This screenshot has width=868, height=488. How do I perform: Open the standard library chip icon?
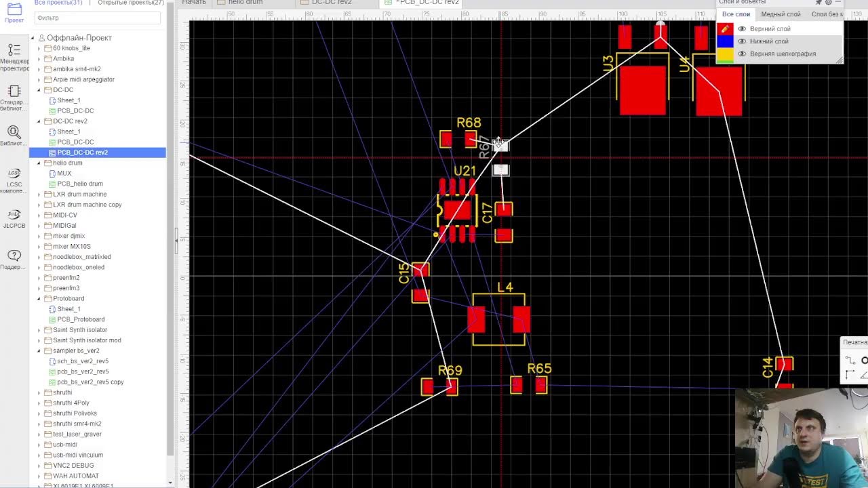14,91
